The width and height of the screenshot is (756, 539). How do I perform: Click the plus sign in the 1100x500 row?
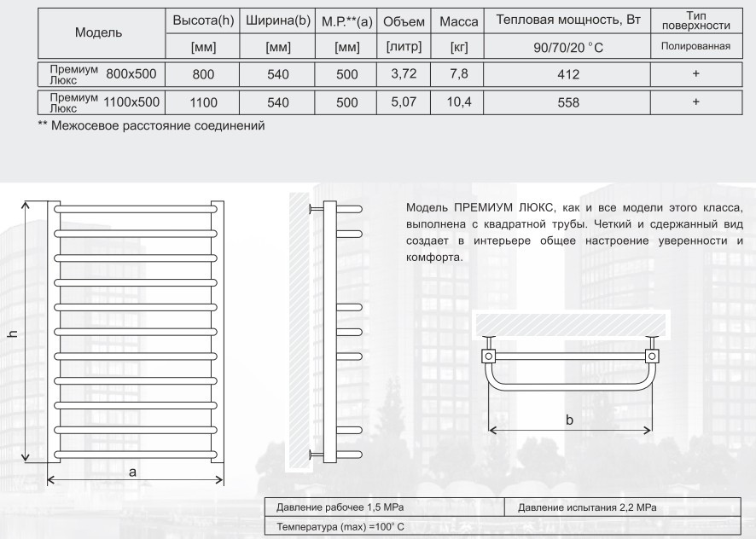pyautogui.click(x=695, y=102)
